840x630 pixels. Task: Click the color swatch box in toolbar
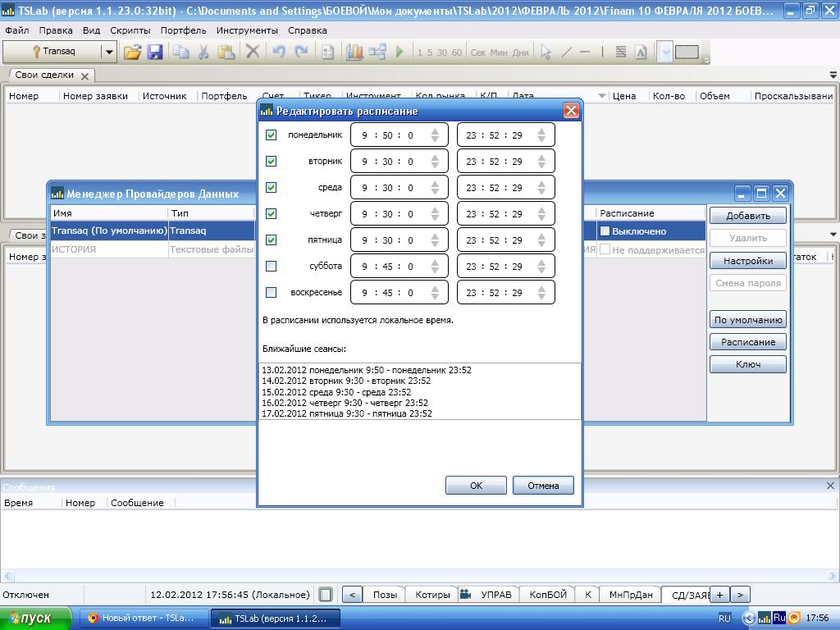[x=687, y=52]
